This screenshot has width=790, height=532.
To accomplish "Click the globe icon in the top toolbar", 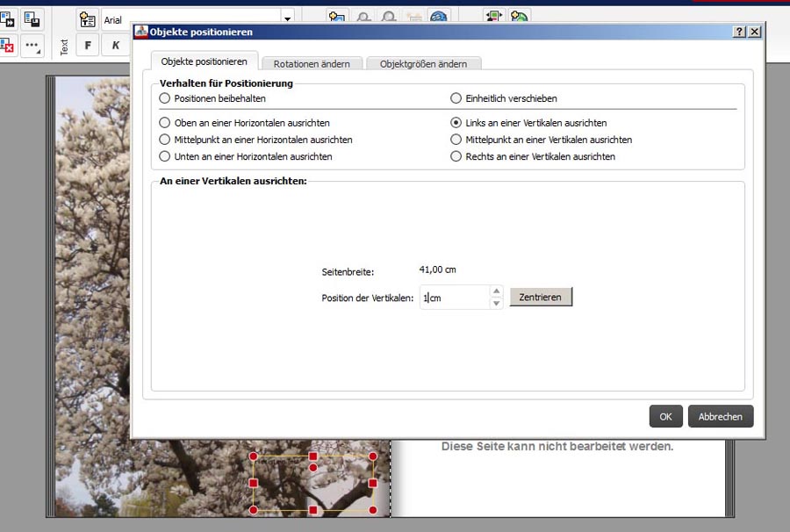I will (x=439, y=18).
